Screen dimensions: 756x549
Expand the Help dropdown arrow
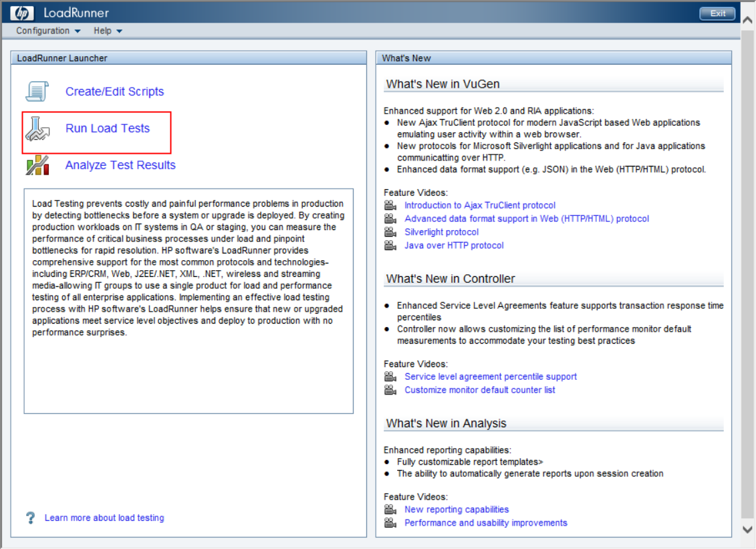(119, 31)
